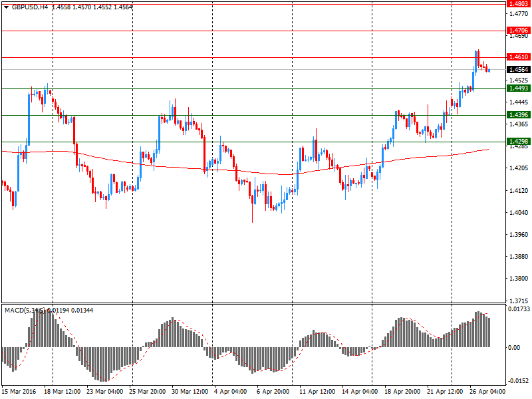Click the 1.4365 price scale value
The width and height of the screenshot is (532, 399).
[x=519, y=124]
